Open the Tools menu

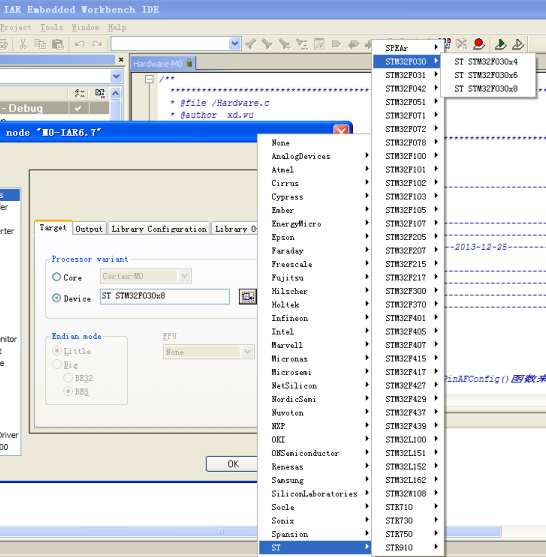tap(52, 27)
